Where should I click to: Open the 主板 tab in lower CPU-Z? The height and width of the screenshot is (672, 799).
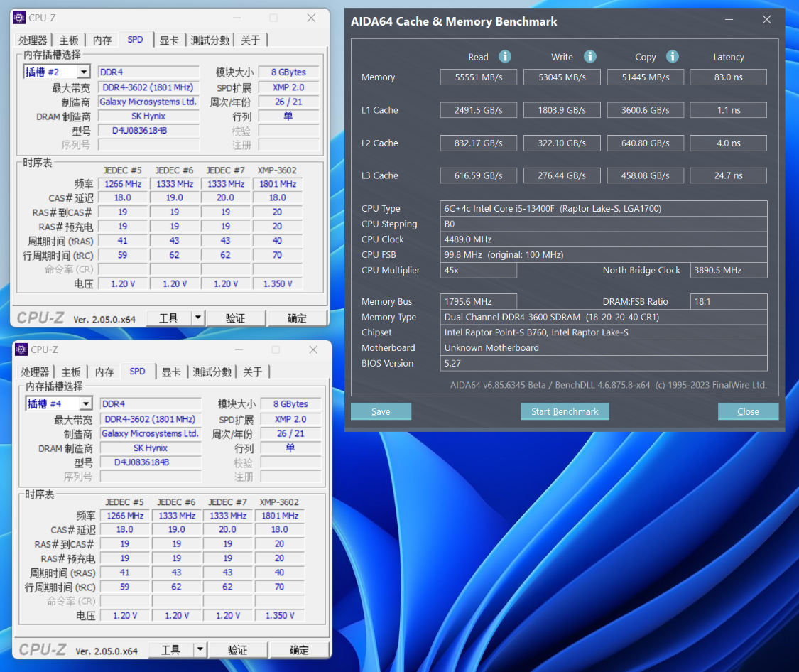click(71, 372)
